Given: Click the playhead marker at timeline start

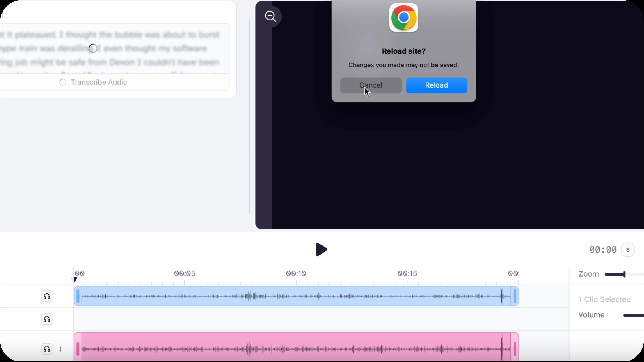Looking at the screenshot, I should [x=75, y=280].
